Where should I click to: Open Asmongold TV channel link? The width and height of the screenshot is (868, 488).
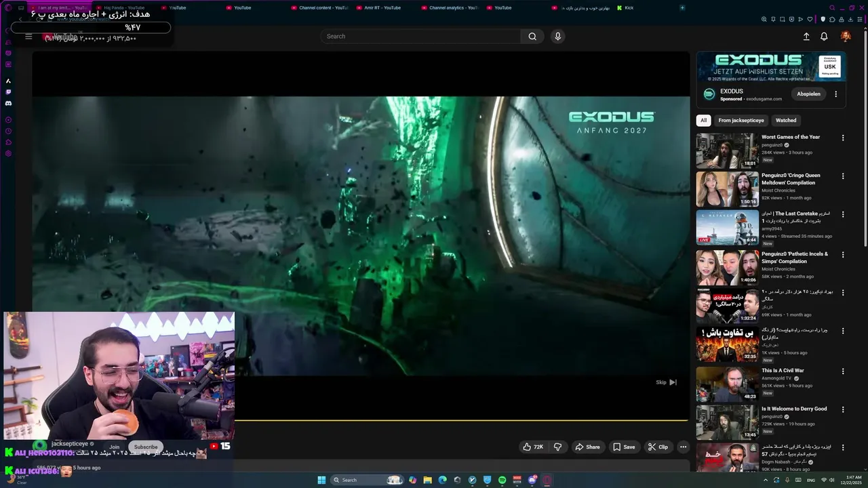coord(778,378)
